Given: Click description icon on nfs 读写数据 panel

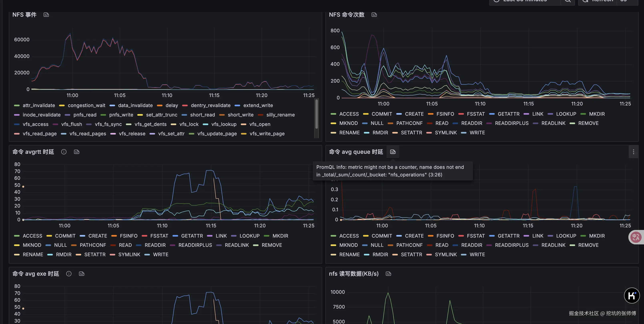Looking at the screenshot, I should (x=388, y=274).
